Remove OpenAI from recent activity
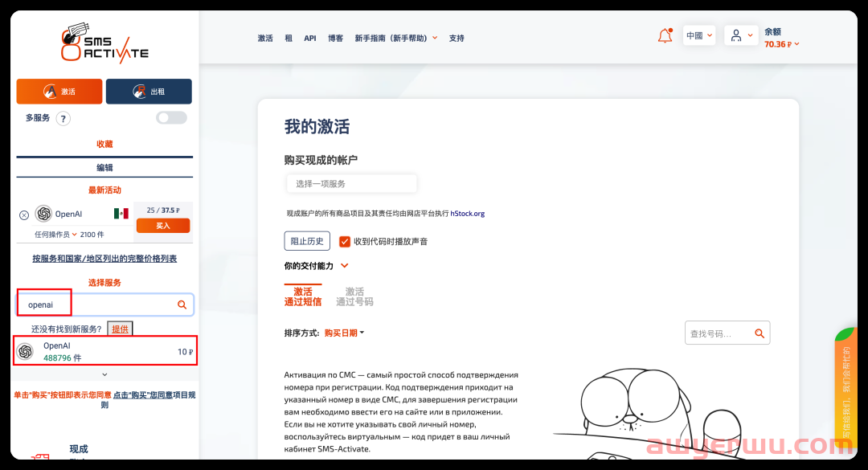This screenshot has width=868, height=470. (24, 215)
